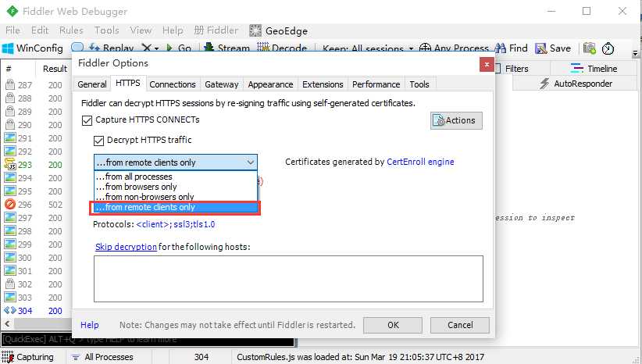Click the Skip decryption link

(126, 247)
